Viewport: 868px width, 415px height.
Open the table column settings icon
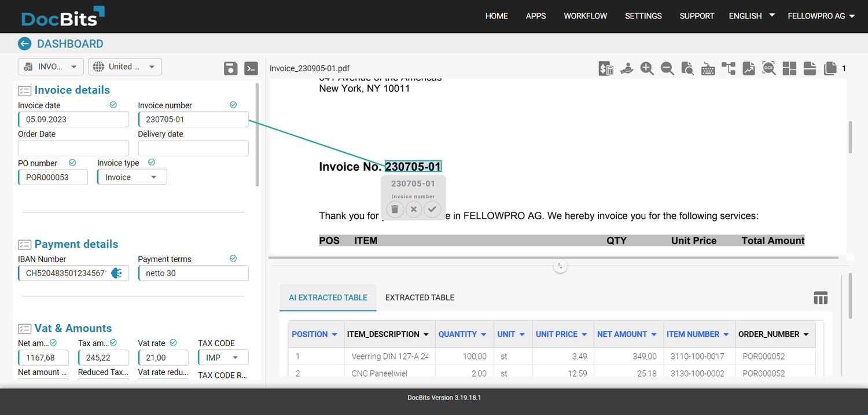[821, 298]
